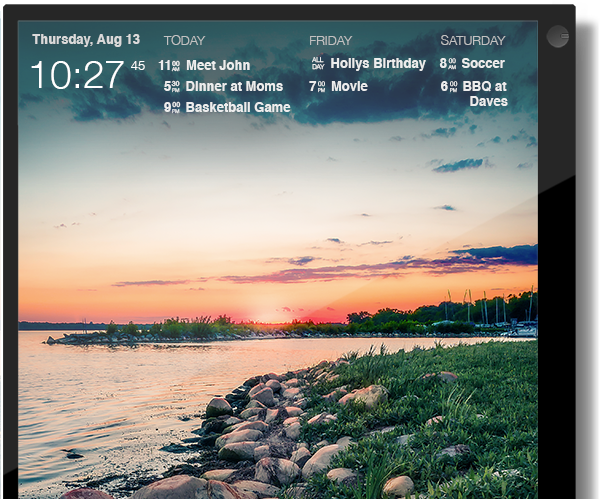Click the ALL DAY label beside Hollys Birthday

click(318, 64)
